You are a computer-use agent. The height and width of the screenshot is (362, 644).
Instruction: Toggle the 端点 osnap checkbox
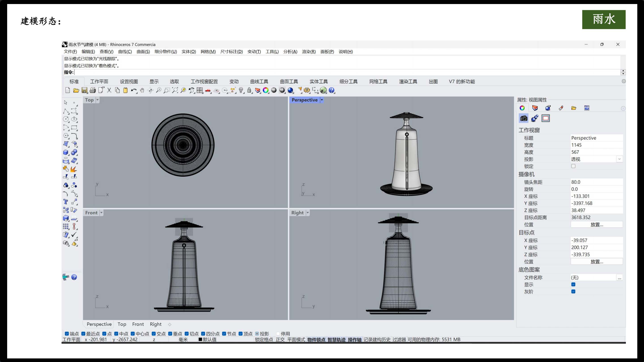point(67,334)
